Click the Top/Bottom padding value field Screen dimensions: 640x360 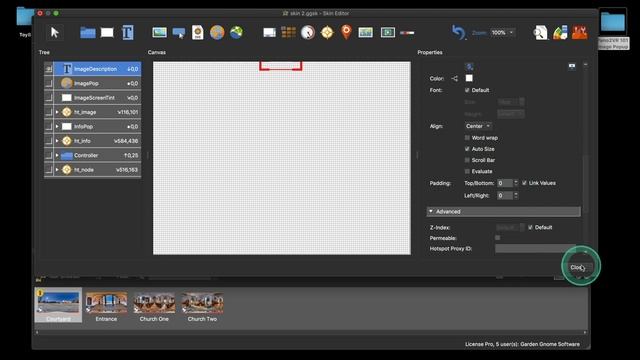tap(504, 183)
